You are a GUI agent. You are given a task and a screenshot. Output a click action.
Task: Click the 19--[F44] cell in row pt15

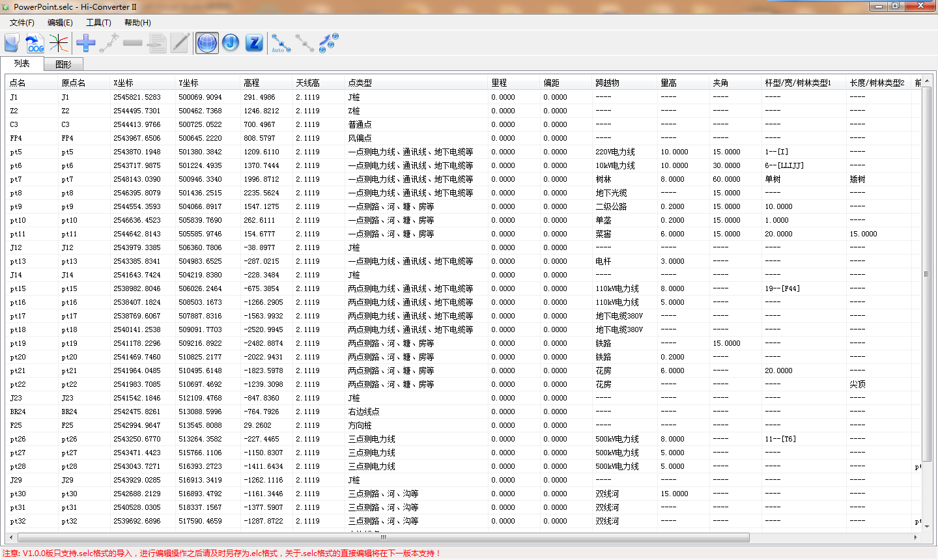pyautogui.click(x=782, y=288)
